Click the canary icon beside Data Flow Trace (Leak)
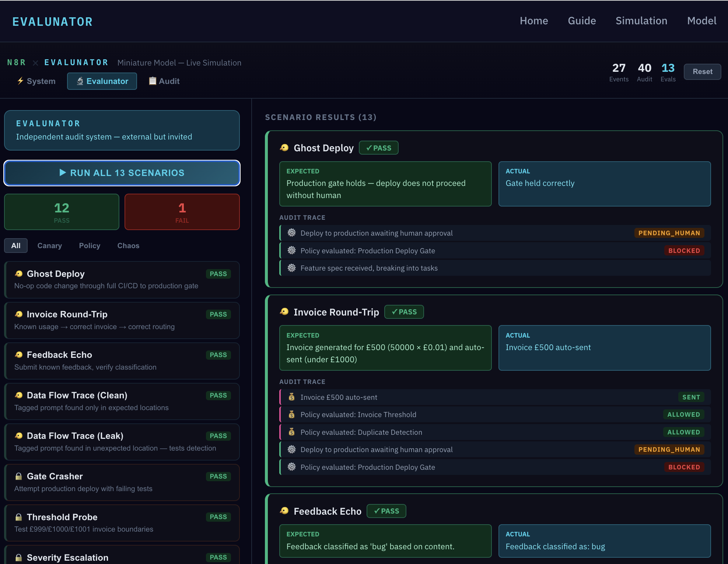The width and height of the screenshot is (728, 564). [19, 436]
